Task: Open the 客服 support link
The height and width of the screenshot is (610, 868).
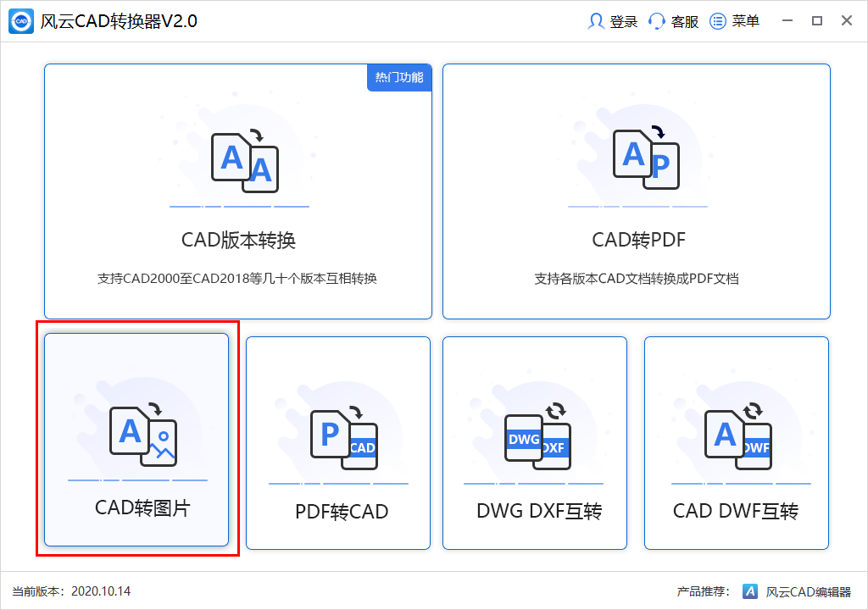Action: coord(685,21)
